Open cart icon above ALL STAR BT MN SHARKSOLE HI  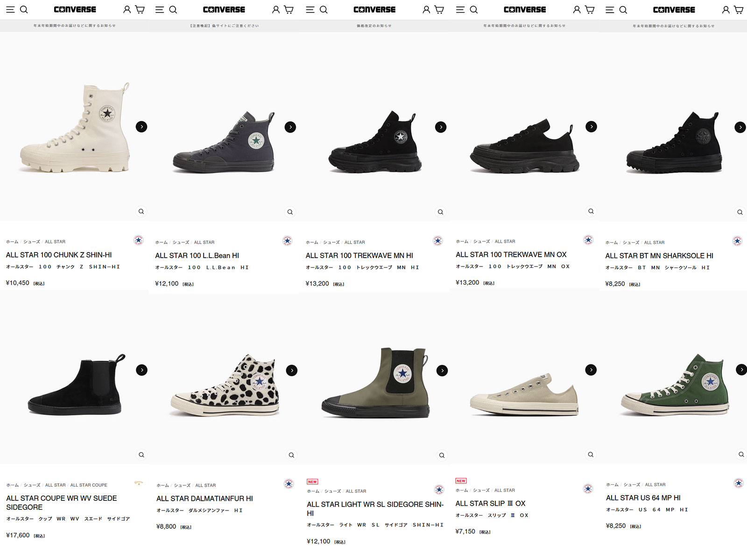tap(738, 10)
